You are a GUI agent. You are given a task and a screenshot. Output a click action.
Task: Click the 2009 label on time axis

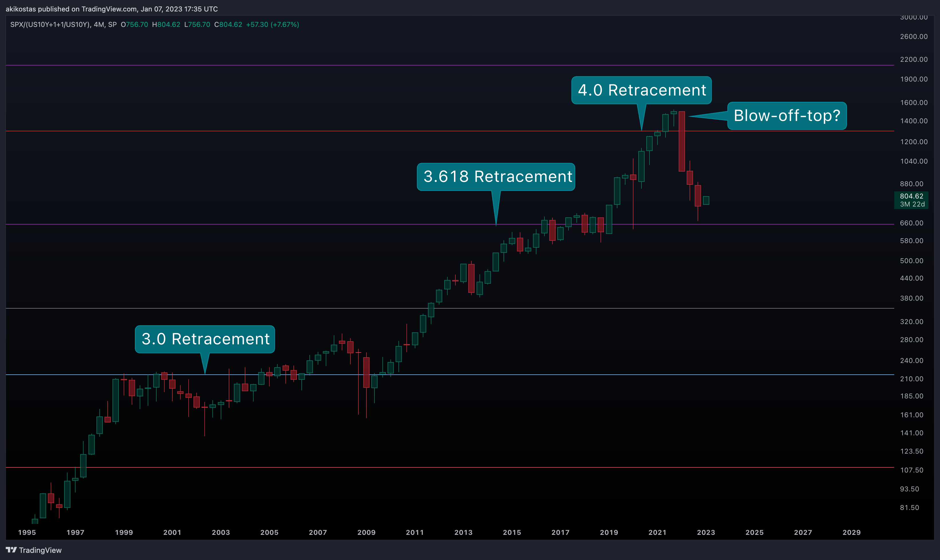coord(366,533)
